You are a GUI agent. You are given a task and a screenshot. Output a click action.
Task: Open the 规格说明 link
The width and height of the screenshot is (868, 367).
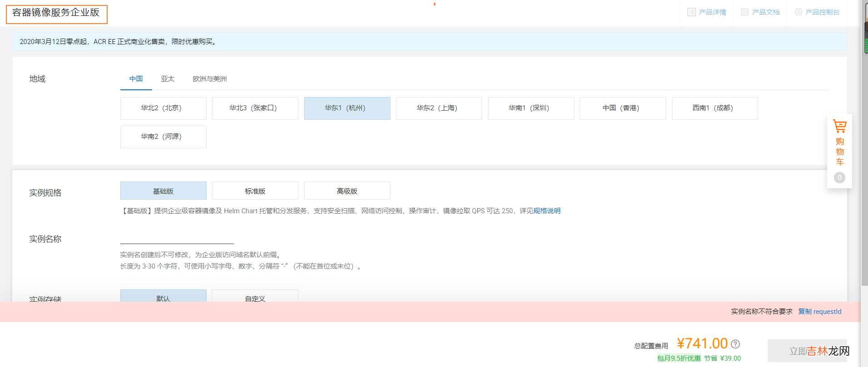pyautogui.click(x=547, y=211)
